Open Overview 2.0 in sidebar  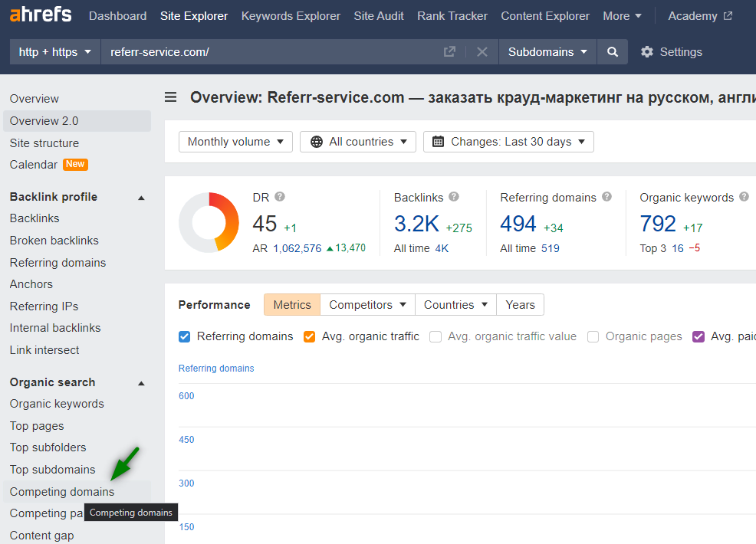click(77, 121)
